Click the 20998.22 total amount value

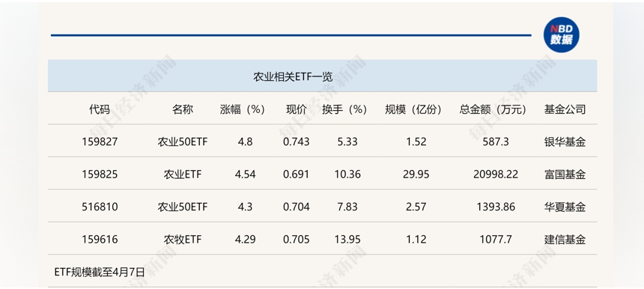(x=496, y=174)
